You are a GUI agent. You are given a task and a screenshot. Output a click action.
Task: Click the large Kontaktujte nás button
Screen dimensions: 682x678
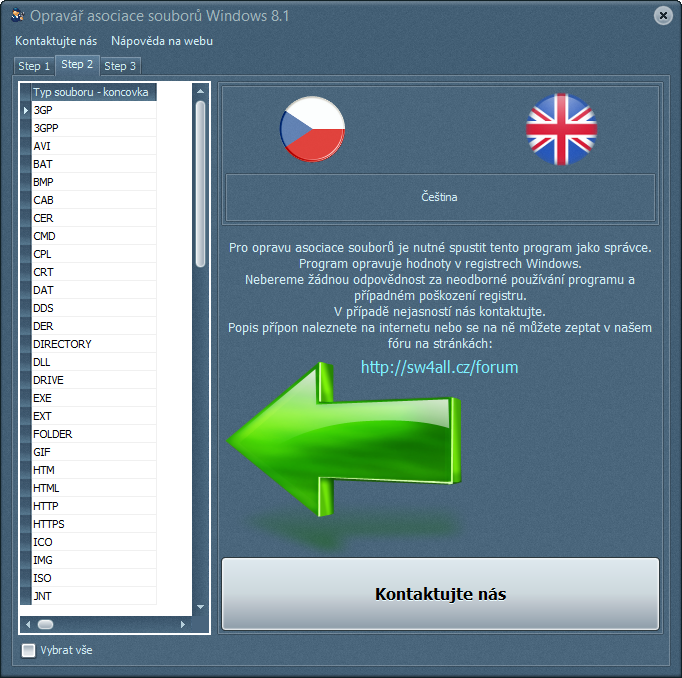click(440, 594)
